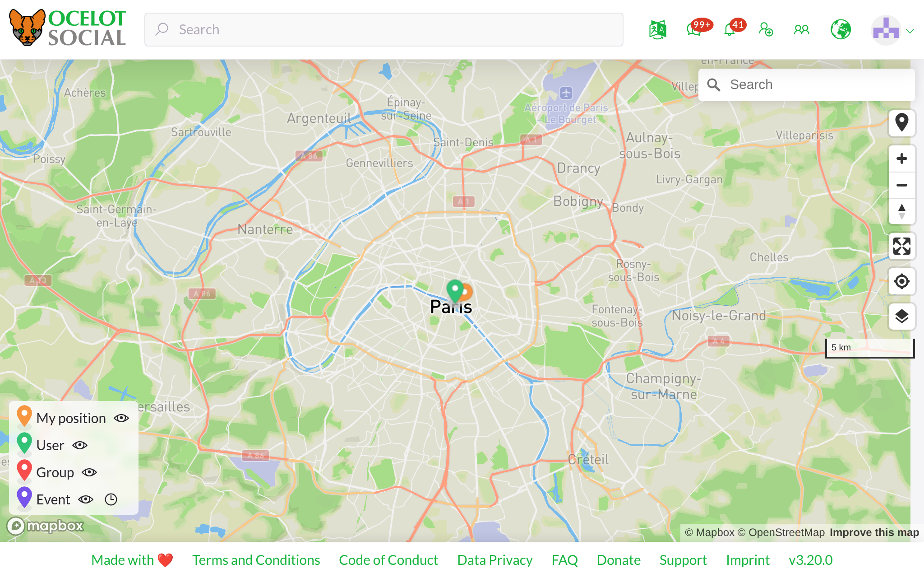
Task: Click the Mapbox logo
Action: (46, 526)
